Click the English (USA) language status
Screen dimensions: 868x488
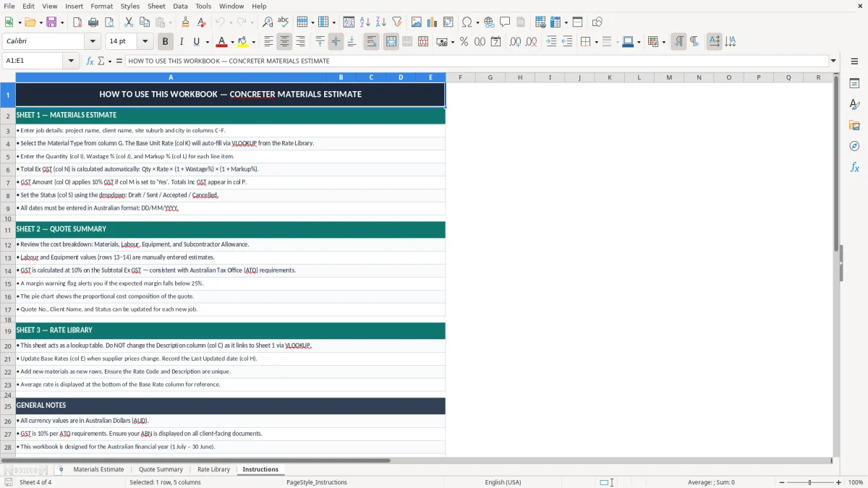pos(503,482)
